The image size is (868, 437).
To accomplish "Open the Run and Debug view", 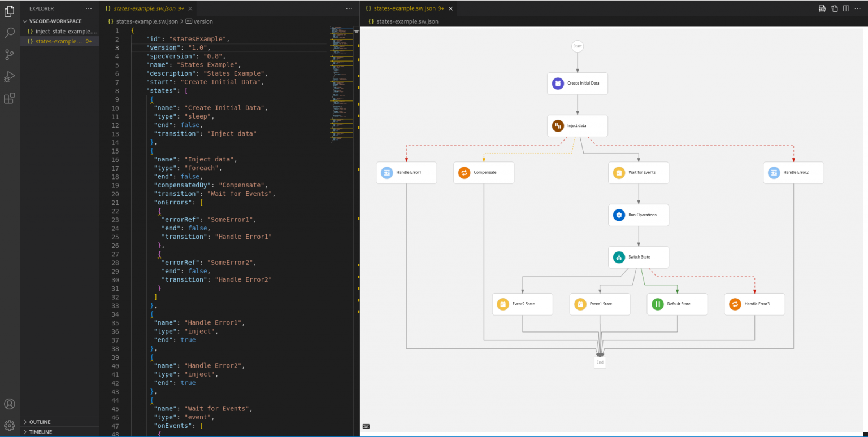I will point(10,77).
